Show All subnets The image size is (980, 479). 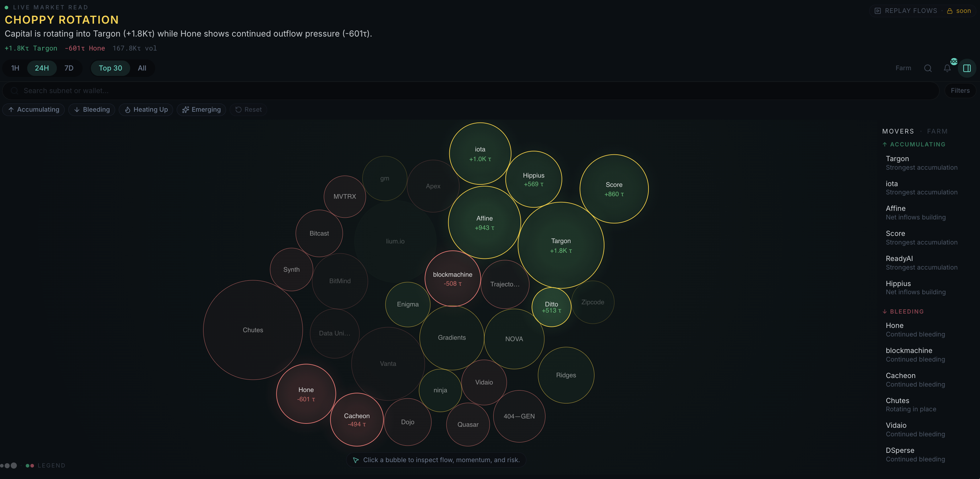[142, 68]
